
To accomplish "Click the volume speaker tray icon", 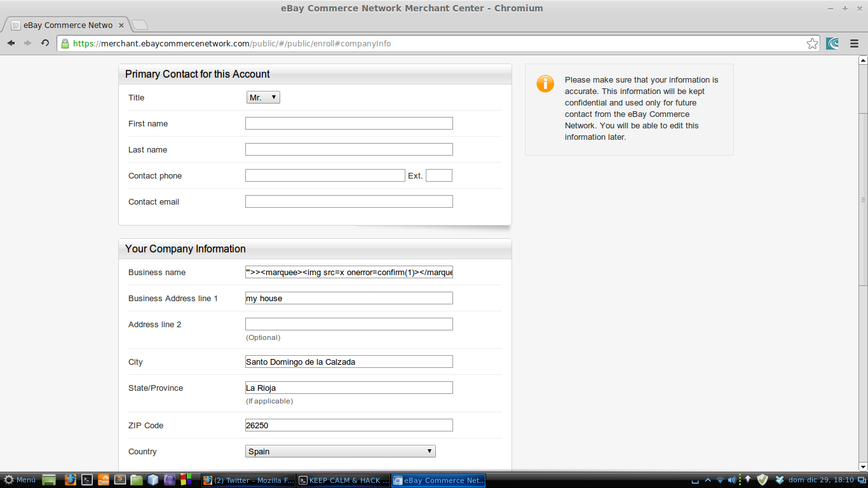I will 732,480.
